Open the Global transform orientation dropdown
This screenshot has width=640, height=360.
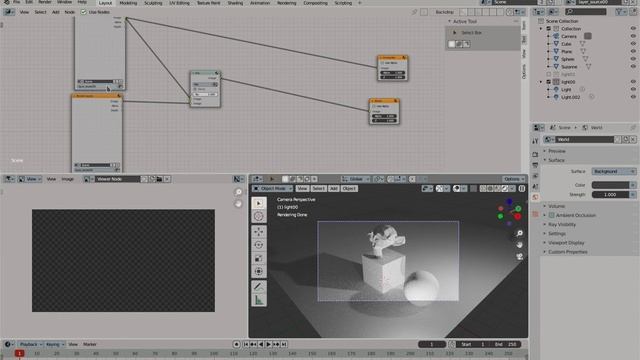pos(356,179)
